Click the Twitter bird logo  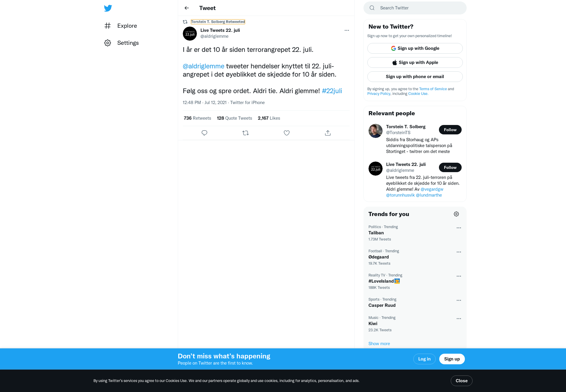tap(108, 8)
